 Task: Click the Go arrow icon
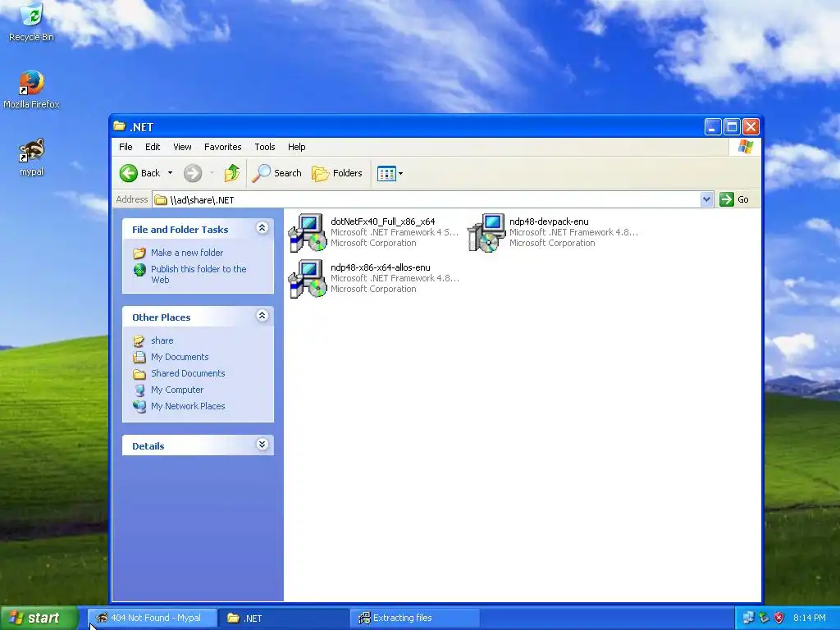click(x=727, y=199)
